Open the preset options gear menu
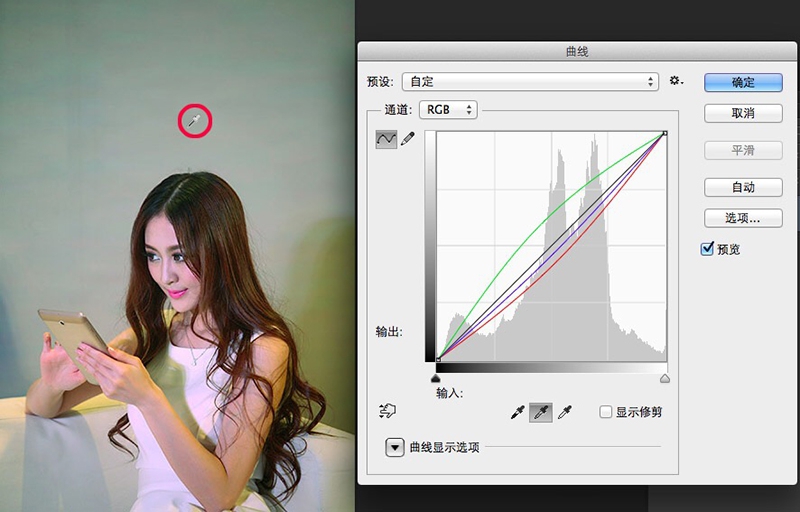 (x=677, y=81)
